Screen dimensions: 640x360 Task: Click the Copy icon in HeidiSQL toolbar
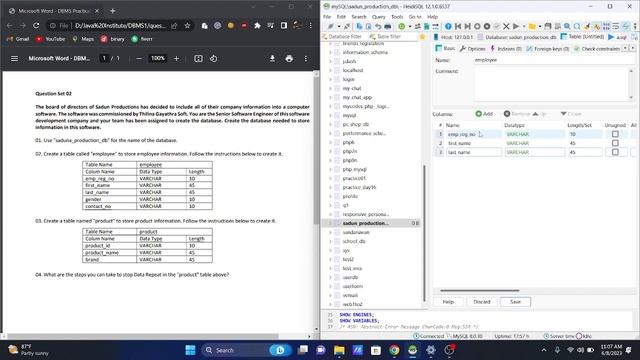[x=359, y=26]
